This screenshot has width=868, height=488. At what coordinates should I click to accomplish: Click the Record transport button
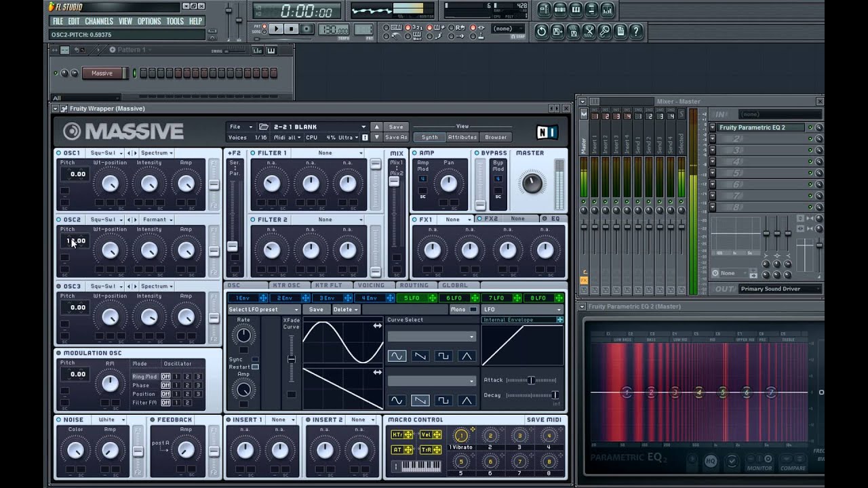307,29
